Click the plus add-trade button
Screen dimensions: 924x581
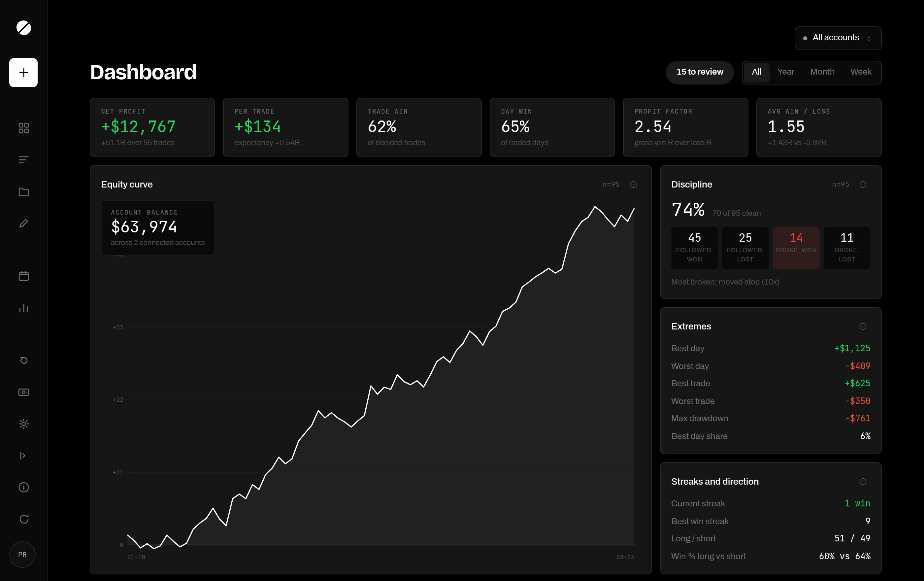point(23,73)
